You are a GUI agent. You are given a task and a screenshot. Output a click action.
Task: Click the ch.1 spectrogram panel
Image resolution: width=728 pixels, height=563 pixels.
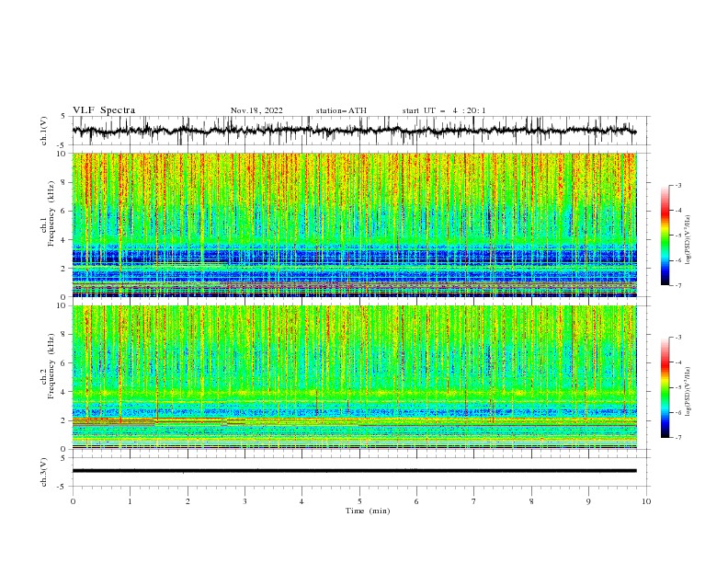click(x=354, y=224)
